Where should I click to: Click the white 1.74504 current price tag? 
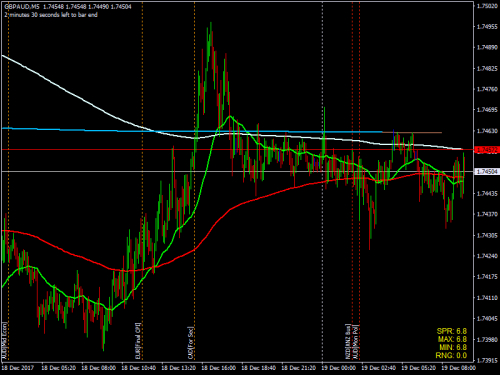486,171
